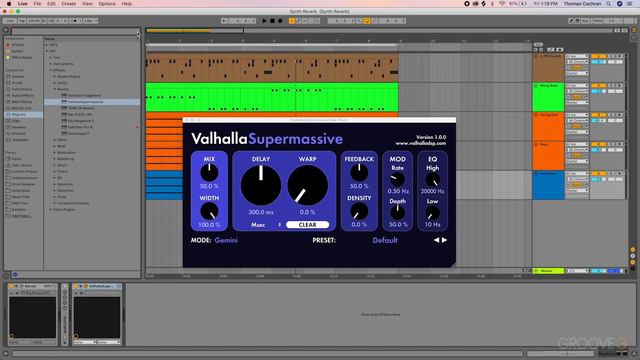Open the User Library place icon

pyautogui.click(x=8, y=165)
